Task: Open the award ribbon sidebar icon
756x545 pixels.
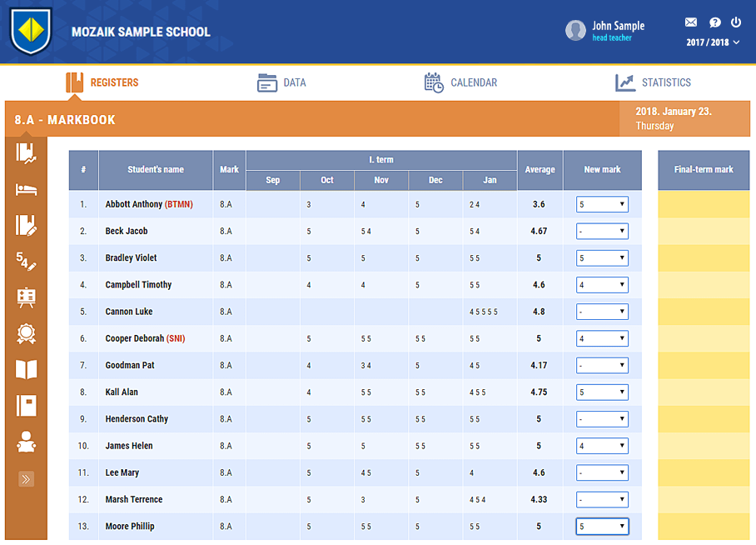Action: [x=27, y=333]
